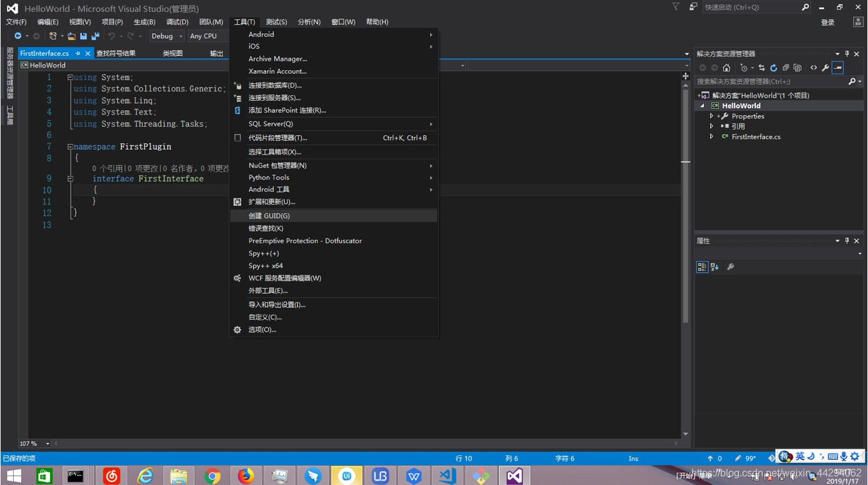Switch to the 查找符号结果 tab

pos(116,54)
